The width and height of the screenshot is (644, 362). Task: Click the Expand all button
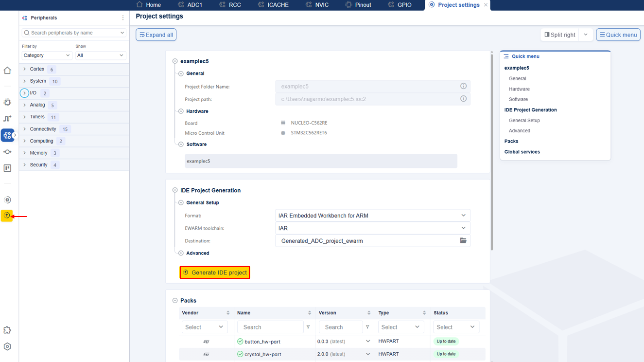click(156, 35)
